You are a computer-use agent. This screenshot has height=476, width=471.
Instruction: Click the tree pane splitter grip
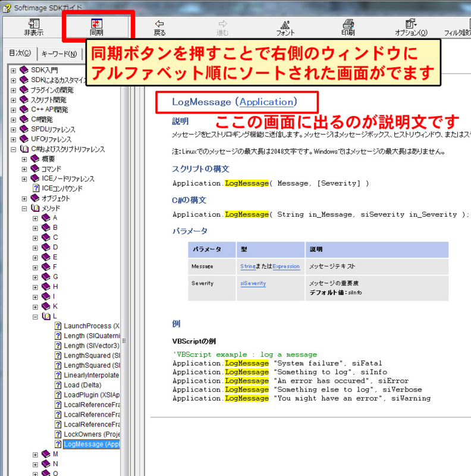coord(124,340)
